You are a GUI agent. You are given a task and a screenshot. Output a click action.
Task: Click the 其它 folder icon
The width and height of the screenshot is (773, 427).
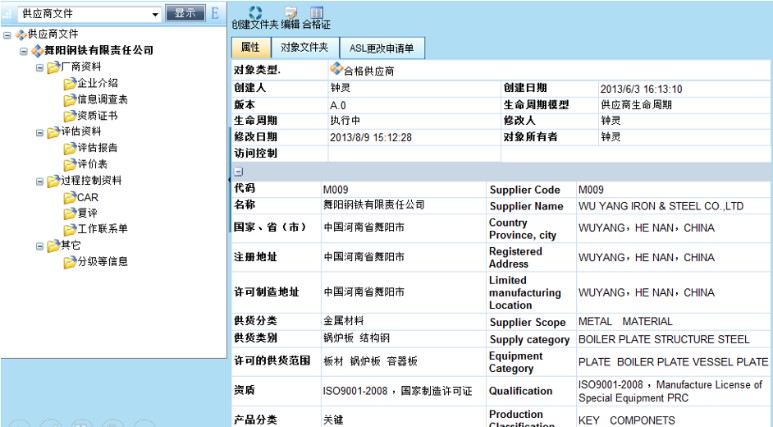(53, 246)
